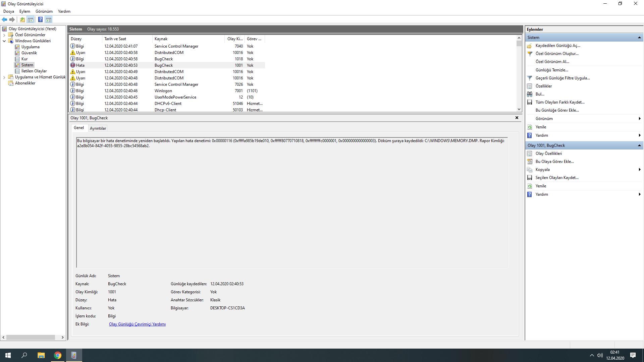The width and height of the screenshot is (644, 362).
Task: Click Geçerli Günlüğe Filtre Uygula funnel icon
Action: [530, 78]
